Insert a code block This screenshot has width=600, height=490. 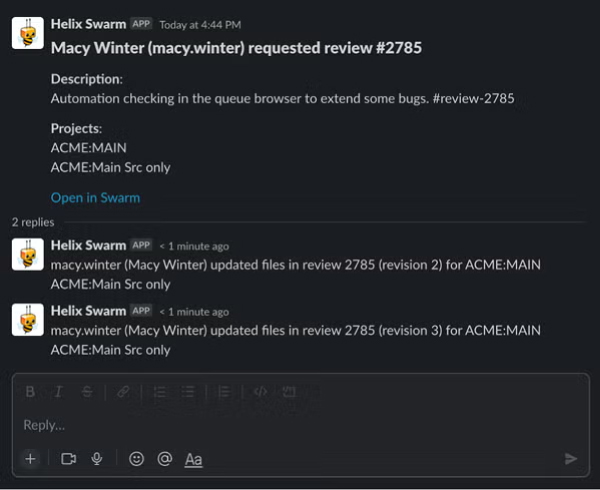pyautogui.click(x=288, y=392)
